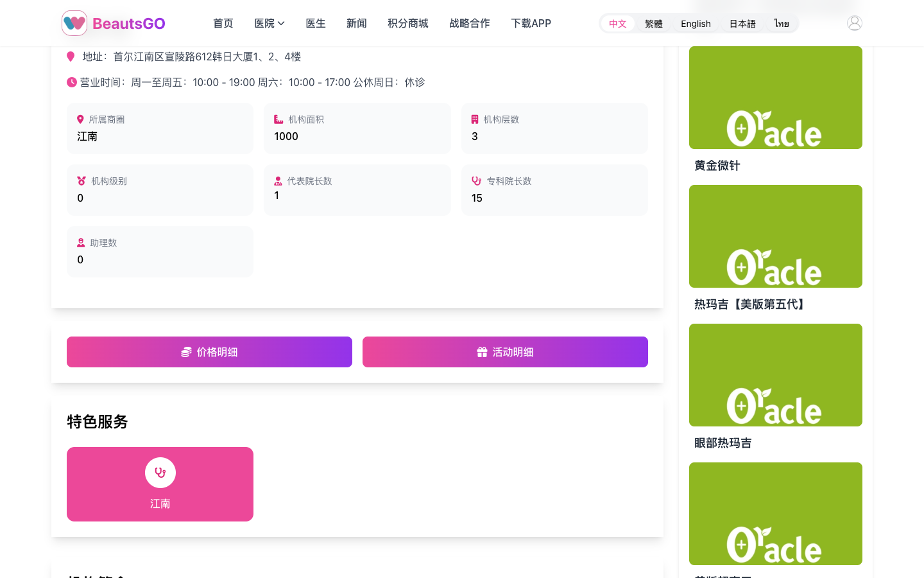Click the 活动明细 gradient button
Image resolution: width=924 pixels, height=578 pixels.
click(x=505, y=352)
